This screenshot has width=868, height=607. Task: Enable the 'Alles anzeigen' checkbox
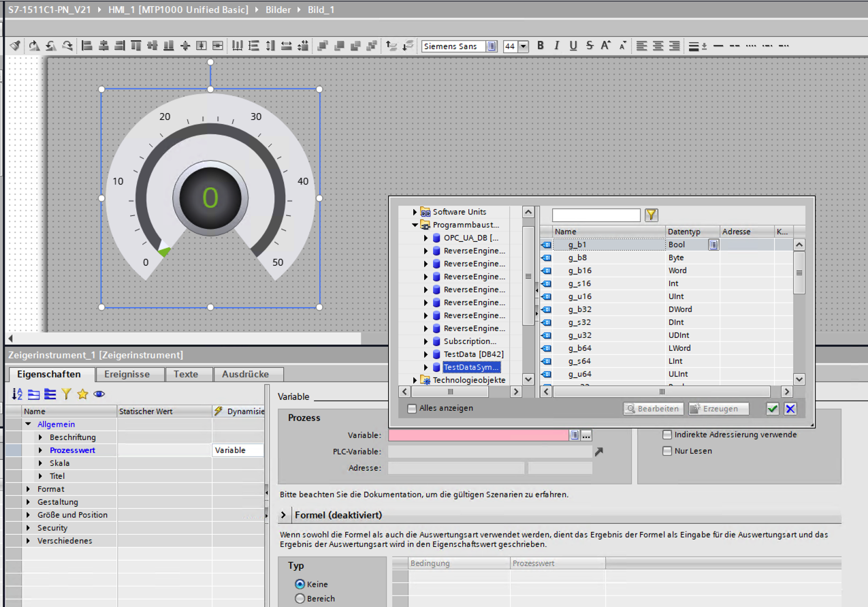411,409
